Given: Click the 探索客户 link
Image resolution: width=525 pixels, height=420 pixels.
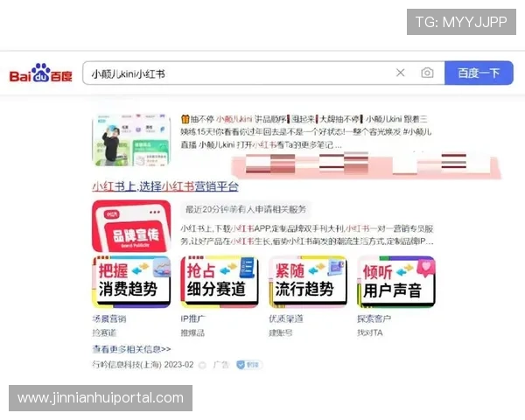Looking at the screenshot, I should point(374,318).
